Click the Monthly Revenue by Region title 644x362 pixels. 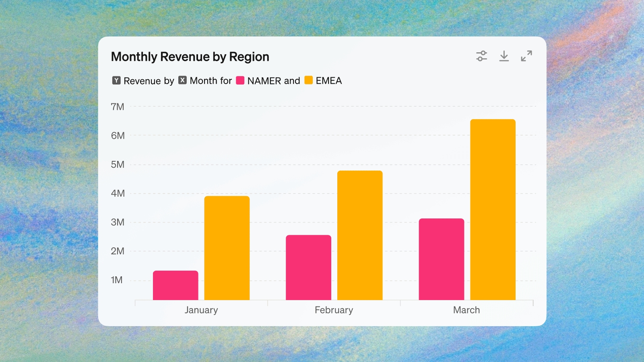190,57
